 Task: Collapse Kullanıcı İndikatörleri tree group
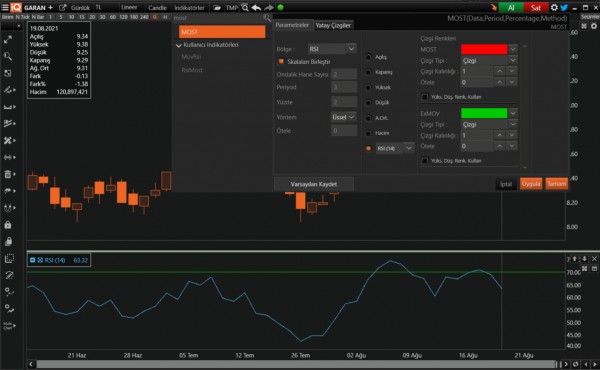pyautogui.click(x=178, y=45)
